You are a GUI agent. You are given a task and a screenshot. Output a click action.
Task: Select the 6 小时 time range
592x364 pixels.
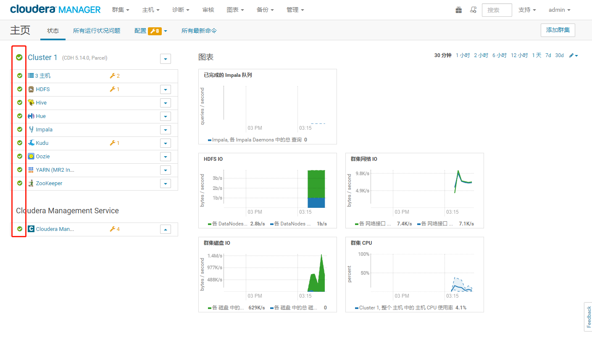500,55
